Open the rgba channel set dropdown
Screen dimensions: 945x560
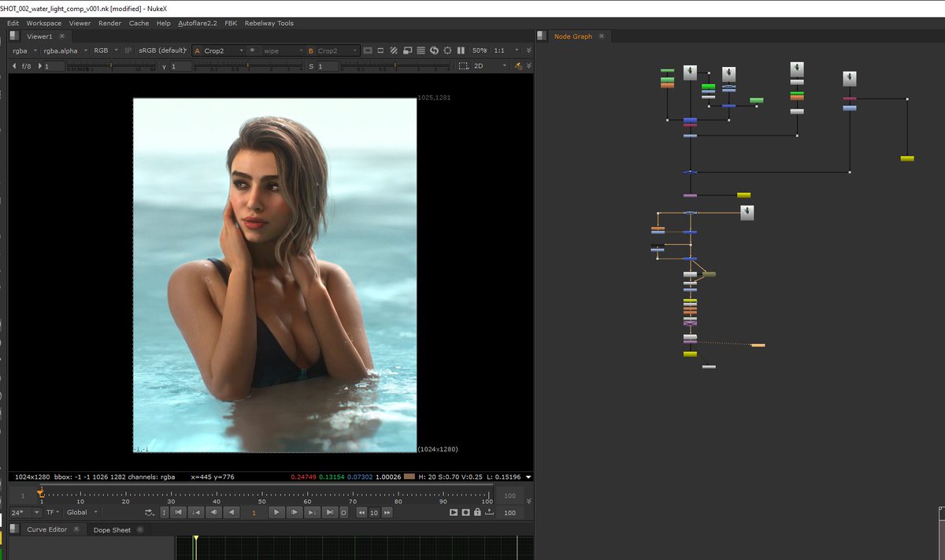tap(24, 50)
